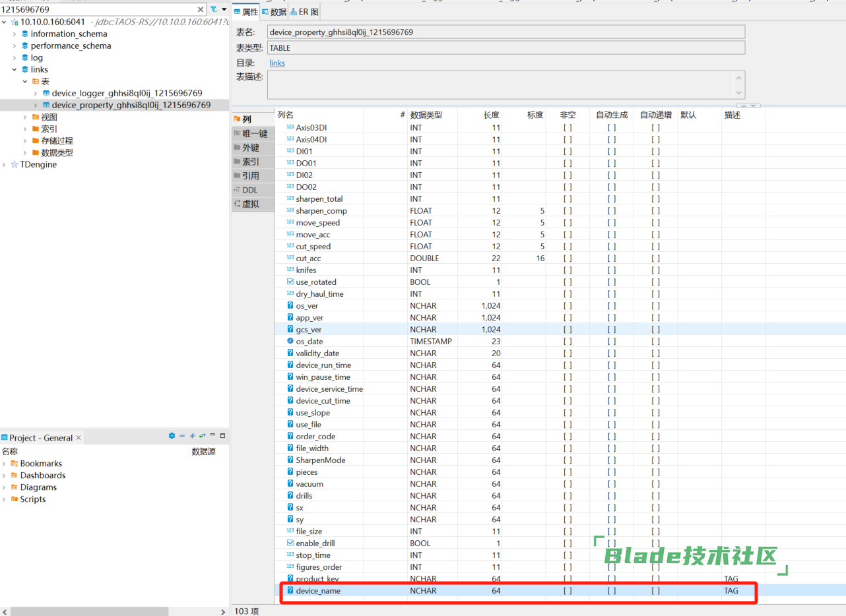
Task: Toggle auto-increment checkbox for Axis03DI row
Action: pyautogui.click(x=655, y=128)
